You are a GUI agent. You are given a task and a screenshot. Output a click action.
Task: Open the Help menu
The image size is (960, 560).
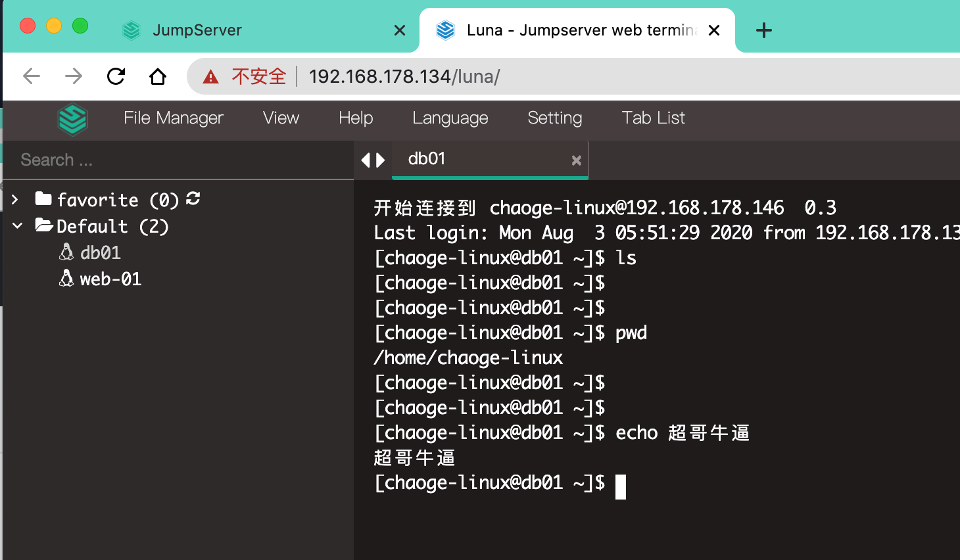pos(356,118)
